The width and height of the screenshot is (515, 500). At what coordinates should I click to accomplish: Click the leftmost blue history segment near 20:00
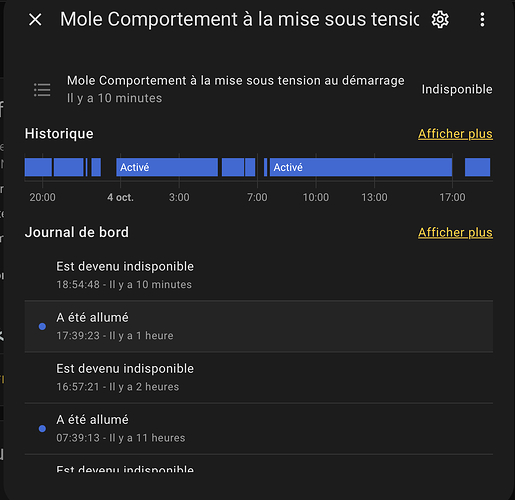click(38, 167)
